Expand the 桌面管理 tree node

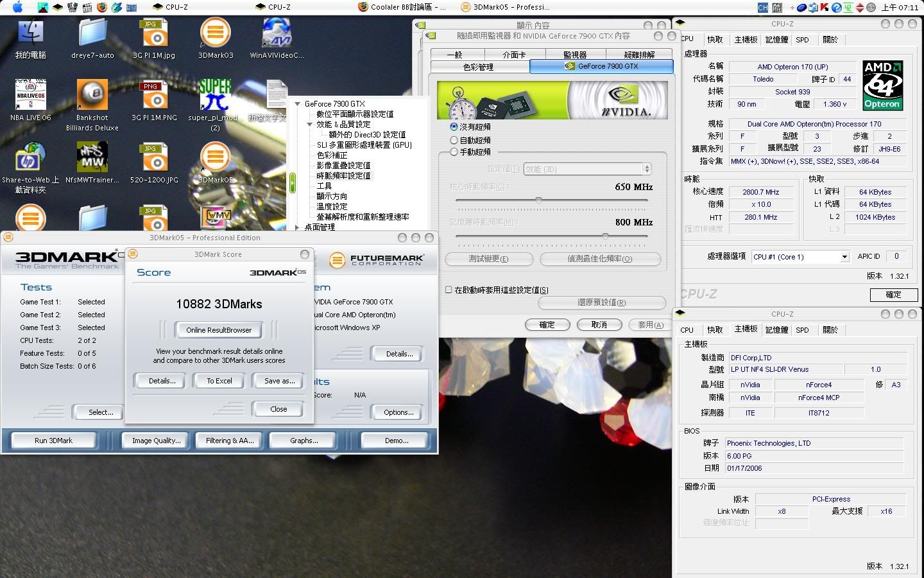[297, 227]
